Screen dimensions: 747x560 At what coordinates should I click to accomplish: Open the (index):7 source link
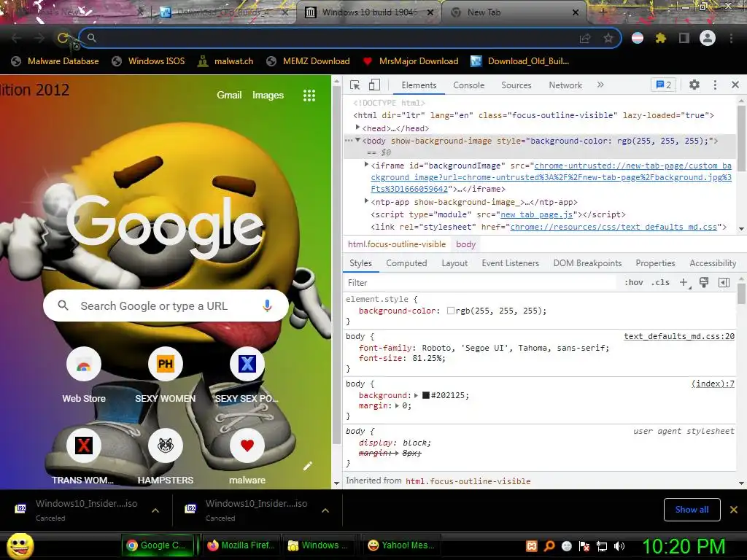click(713, 384)
